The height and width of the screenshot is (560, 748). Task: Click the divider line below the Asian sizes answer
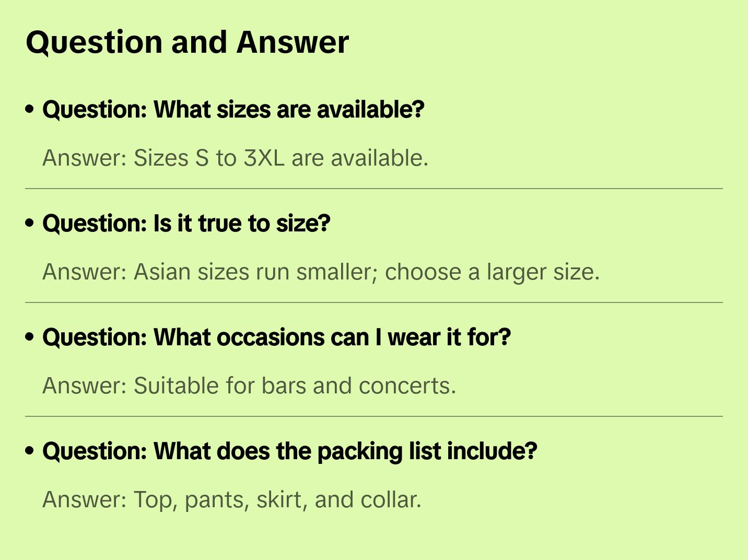tap(374, 302)
